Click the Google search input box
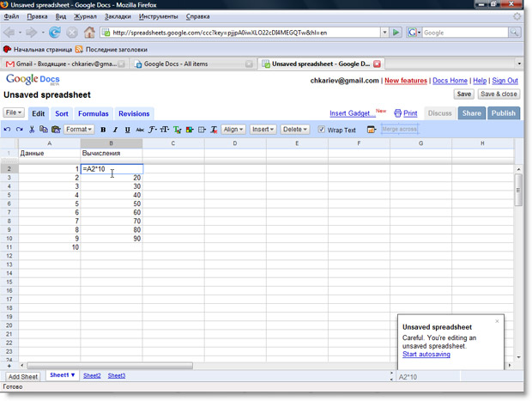 click(465, 33)
